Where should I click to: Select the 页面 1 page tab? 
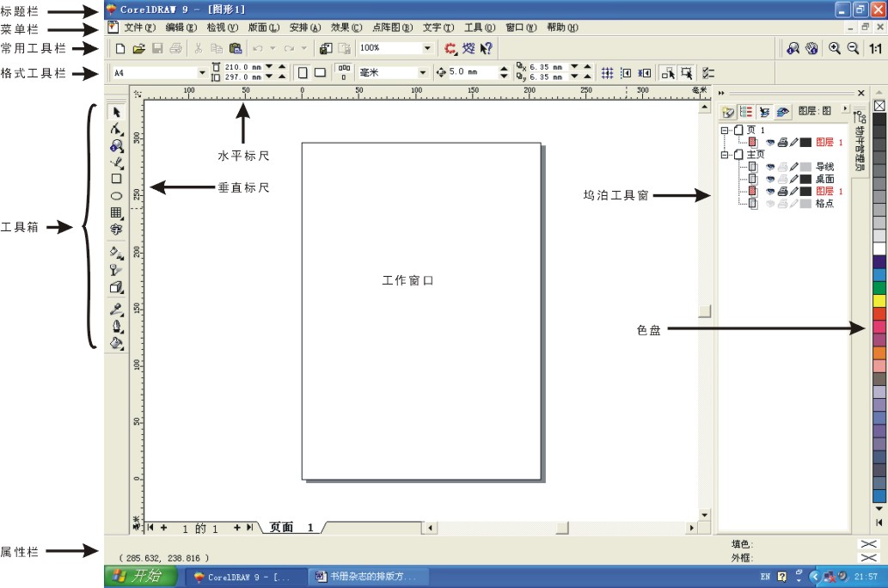click(291, 527)
